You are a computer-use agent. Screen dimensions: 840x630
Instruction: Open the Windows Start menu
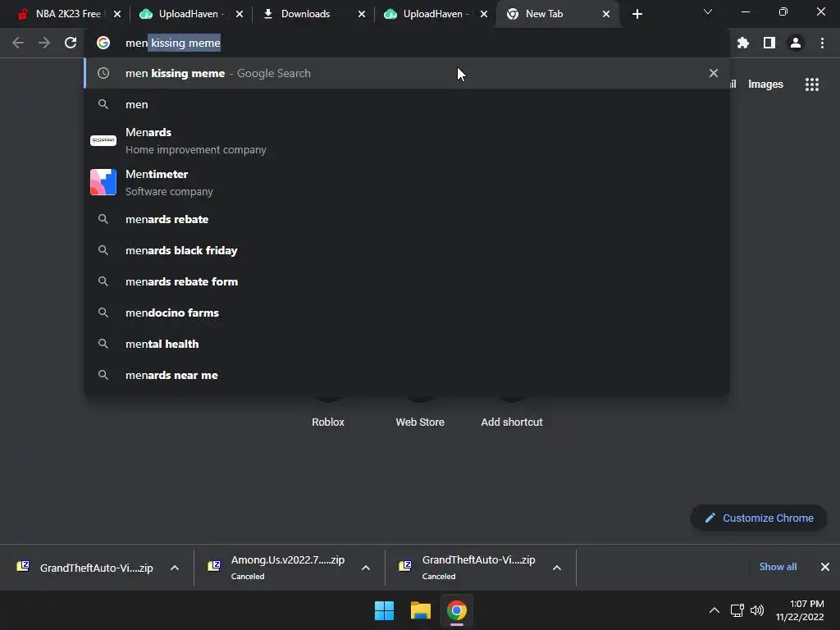point(384,610)
